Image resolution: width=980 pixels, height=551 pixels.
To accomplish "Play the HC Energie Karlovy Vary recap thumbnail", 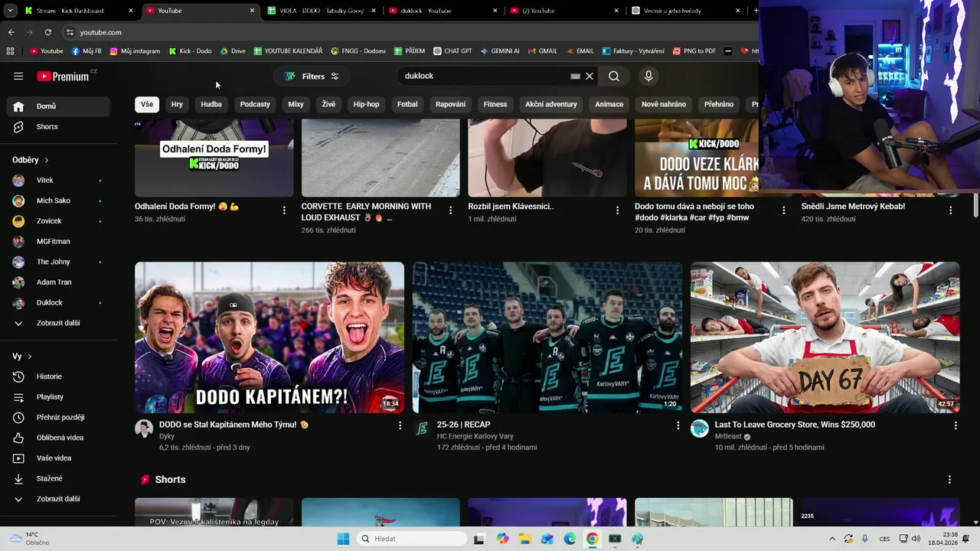I will 547,337.
